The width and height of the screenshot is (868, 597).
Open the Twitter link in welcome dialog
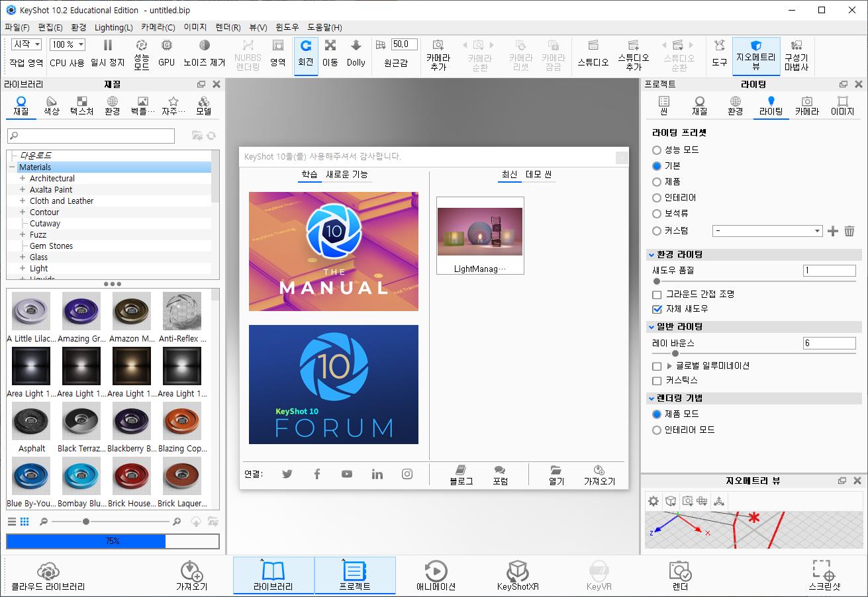(x=287, y=474)
